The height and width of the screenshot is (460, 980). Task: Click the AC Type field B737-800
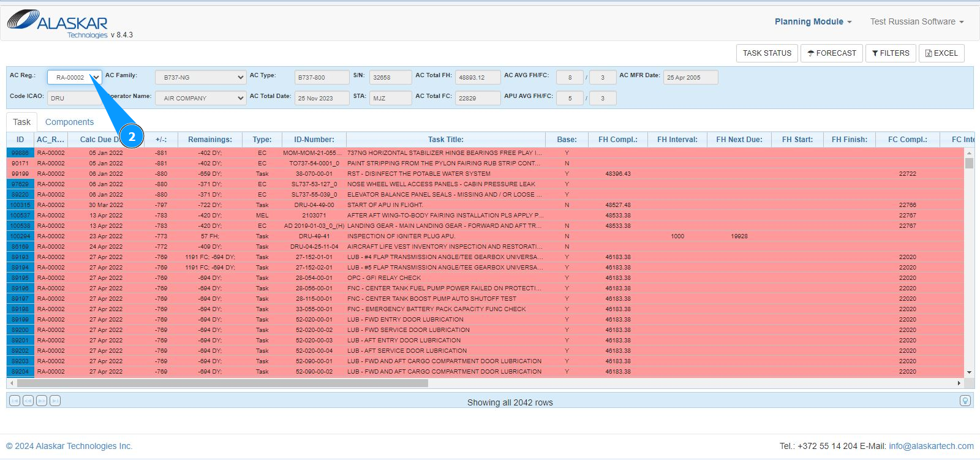click(322, 77)
